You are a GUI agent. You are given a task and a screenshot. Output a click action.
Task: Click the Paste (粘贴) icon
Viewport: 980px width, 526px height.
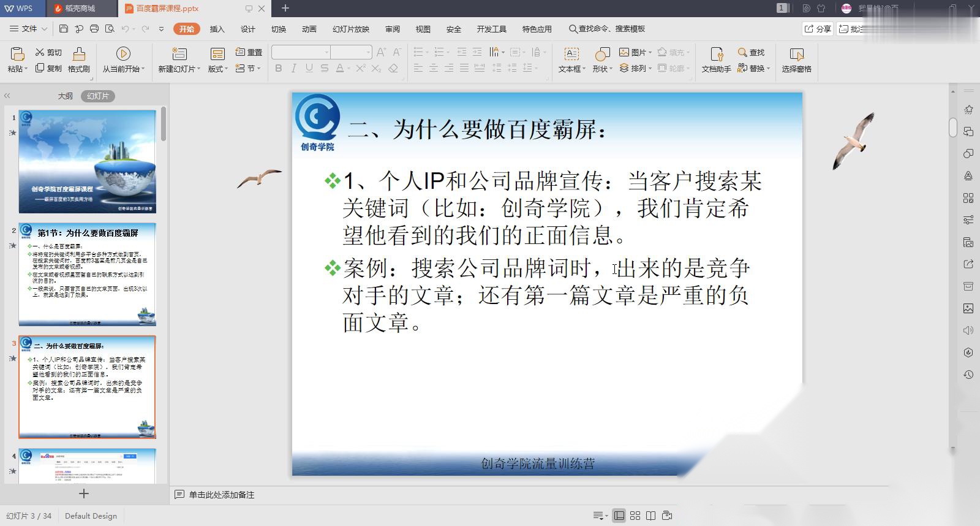coord(17,53)
